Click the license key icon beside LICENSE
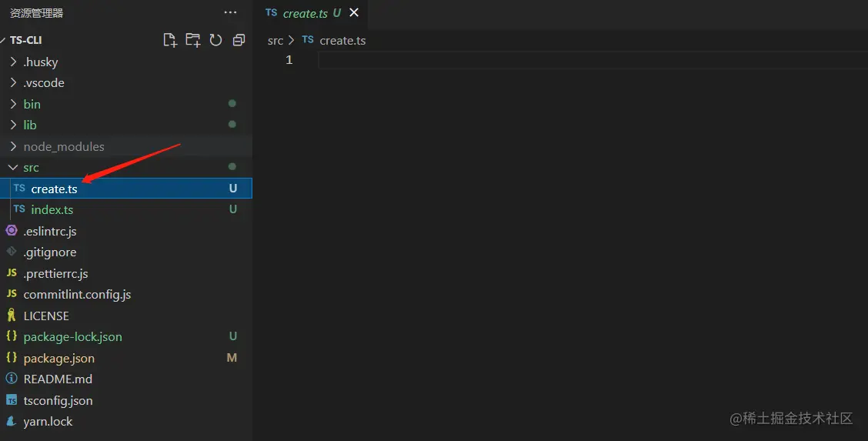868x441 pixels. point(11,316)
